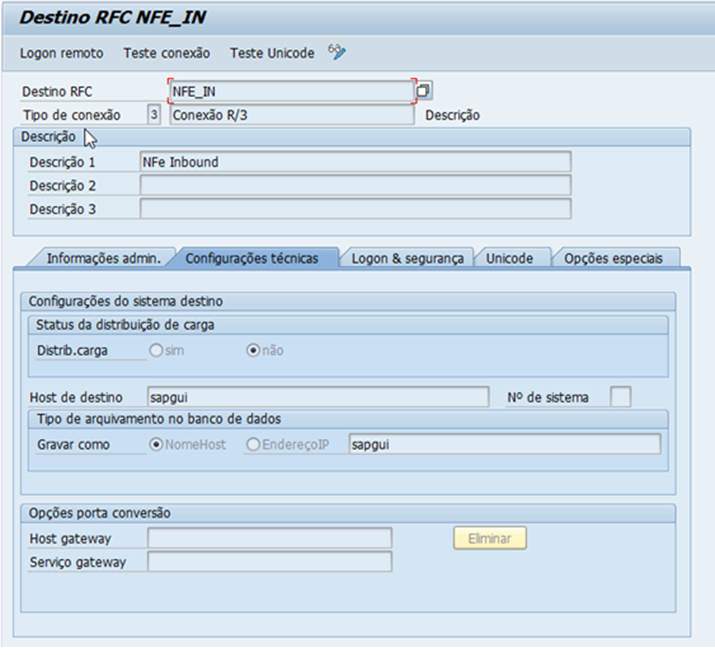Choose NomeHost under Gravar como
The width and height of the screenshot is (715, 655).
156,444
